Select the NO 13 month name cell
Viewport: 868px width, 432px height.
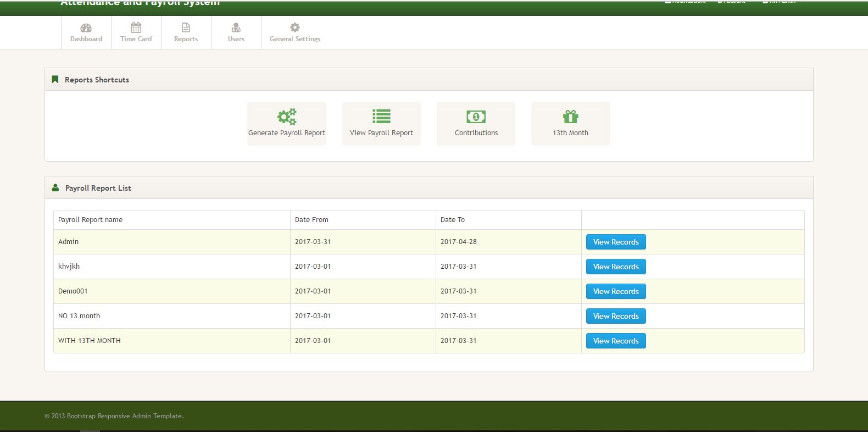click(172, 316)
